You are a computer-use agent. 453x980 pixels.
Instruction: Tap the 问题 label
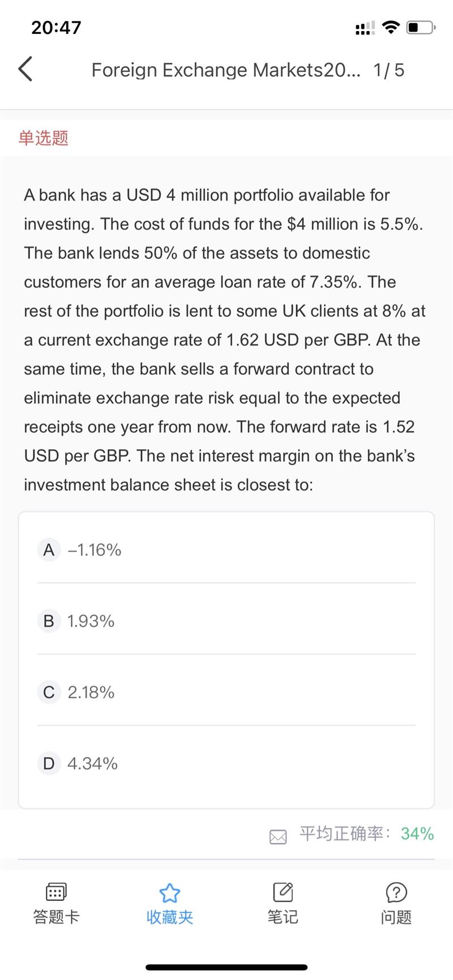point(396,917)
